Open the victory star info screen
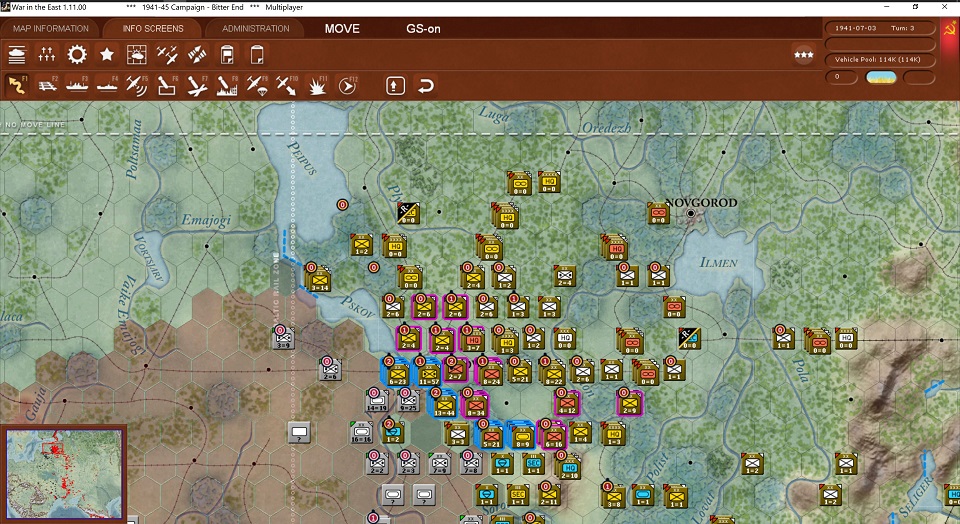The height and width of the screenshot is (524, 960). [x=107, y=55]
